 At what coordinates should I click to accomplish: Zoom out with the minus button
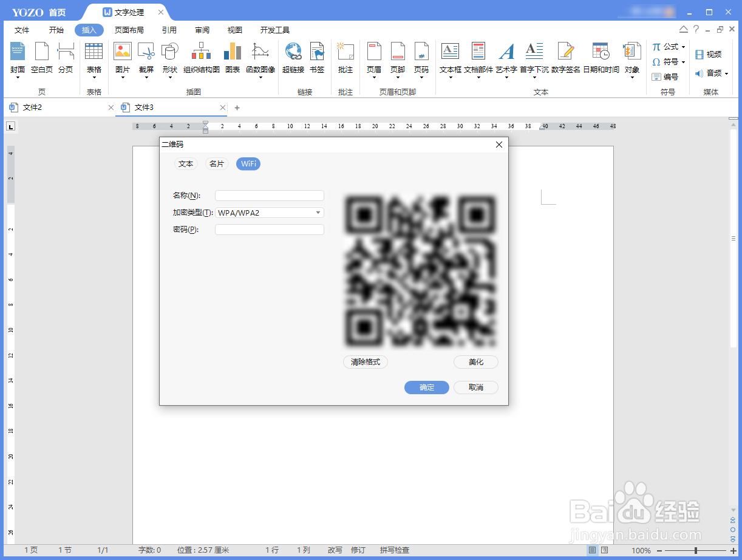(659, 550)
